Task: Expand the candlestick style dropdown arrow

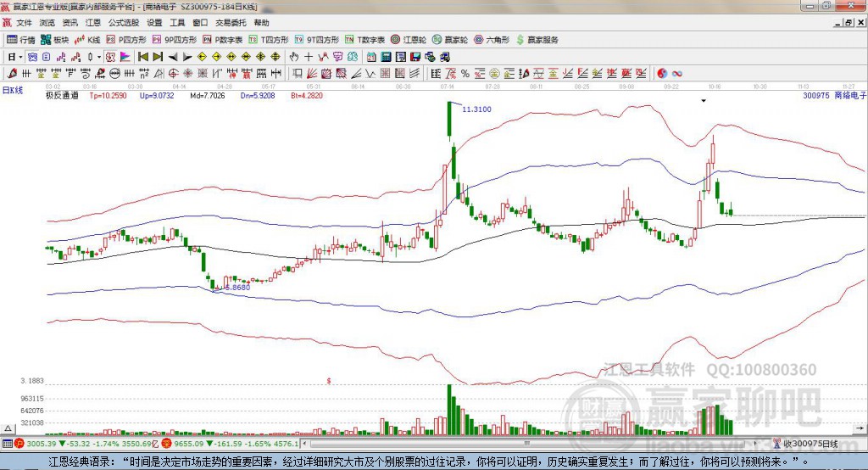Action: pyautogui.click(x=99, y=57)
